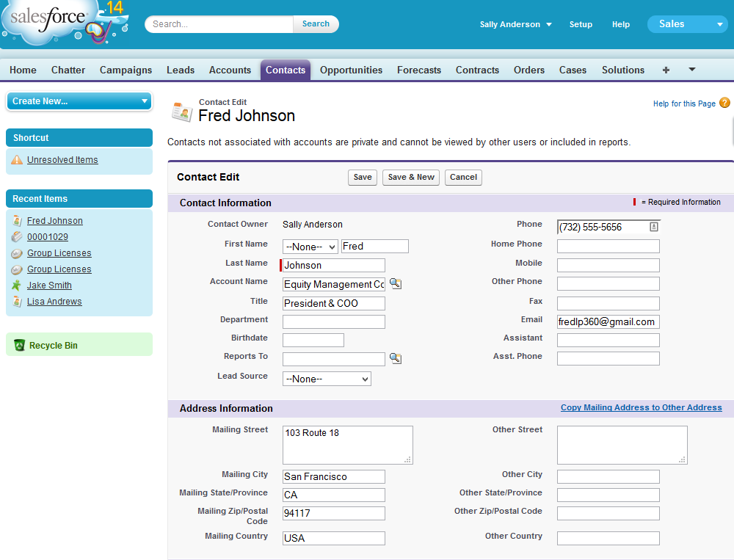Viewport: 734px width, 560px height.
Task: Click the Title field
Action: (334, 303)
